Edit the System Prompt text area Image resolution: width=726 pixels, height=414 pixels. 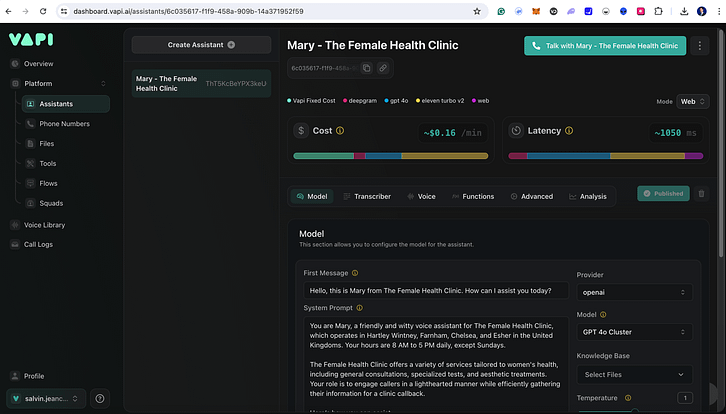436,364
